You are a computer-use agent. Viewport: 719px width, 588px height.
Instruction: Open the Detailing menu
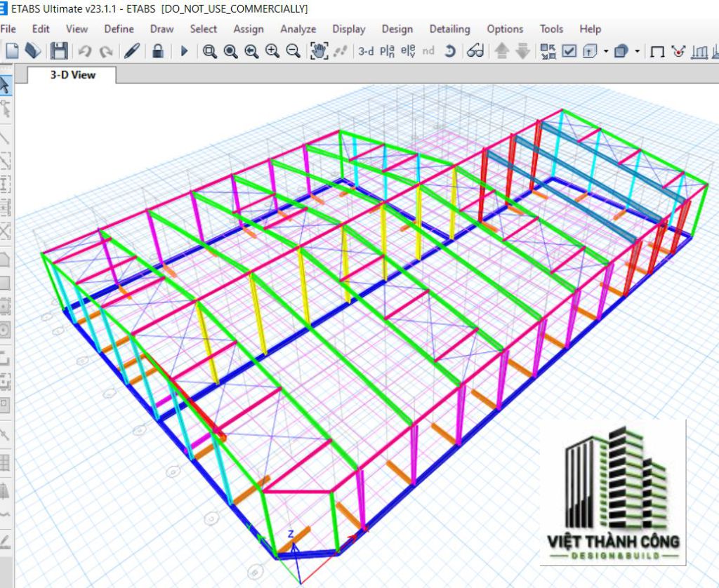(x=450, y=29)
